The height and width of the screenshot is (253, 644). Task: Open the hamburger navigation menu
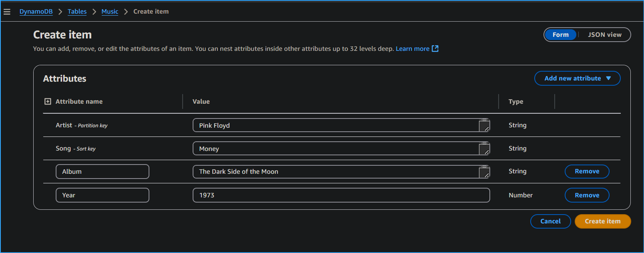7,12
